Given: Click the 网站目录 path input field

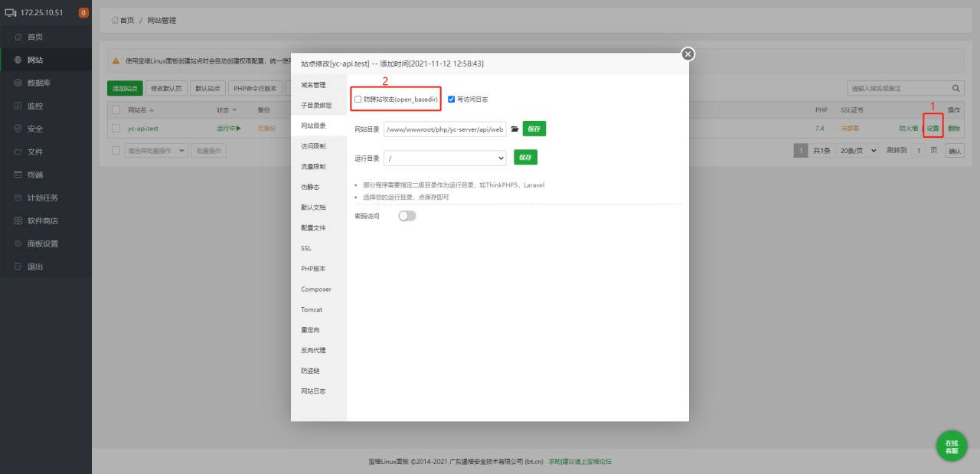Looking at the screenshot, I should pyautogui.click(x=445, y=129).
